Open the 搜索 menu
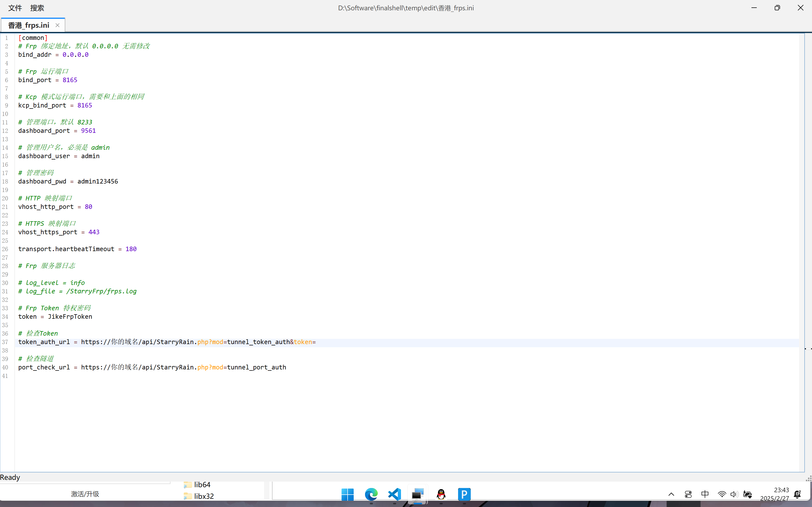This screenshot has width=812, height=507. point(37,8)
